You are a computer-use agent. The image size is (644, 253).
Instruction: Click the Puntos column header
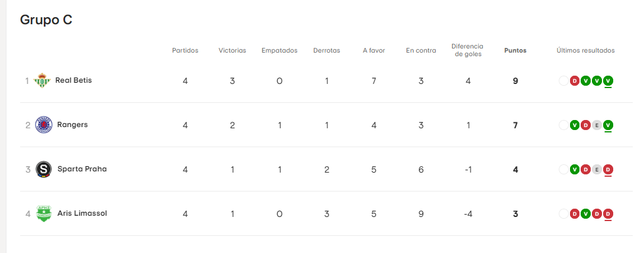(516, 50)
